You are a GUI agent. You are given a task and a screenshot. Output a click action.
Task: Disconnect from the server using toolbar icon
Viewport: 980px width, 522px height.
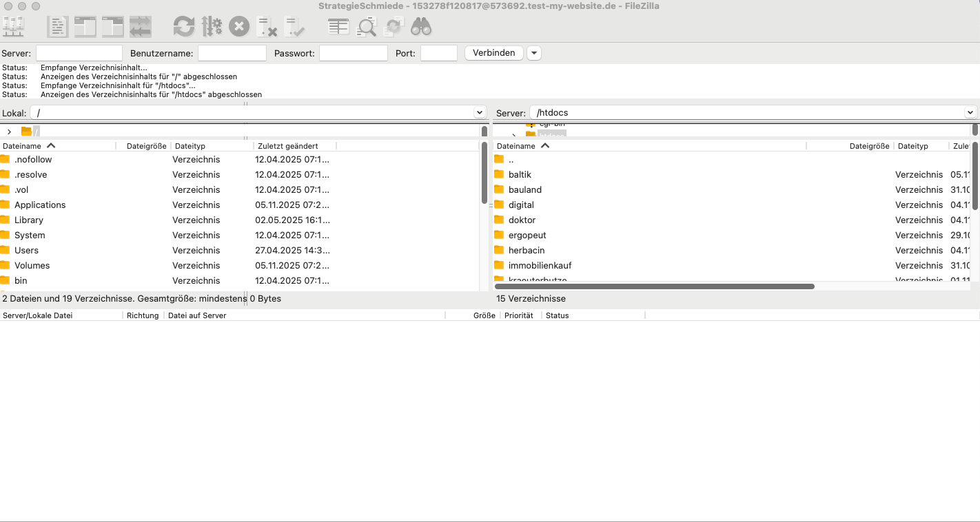point(267,27)
